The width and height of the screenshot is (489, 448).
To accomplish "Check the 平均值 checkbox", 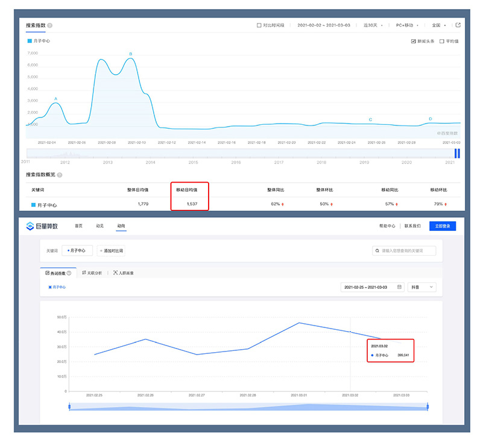I will point(442,42).
